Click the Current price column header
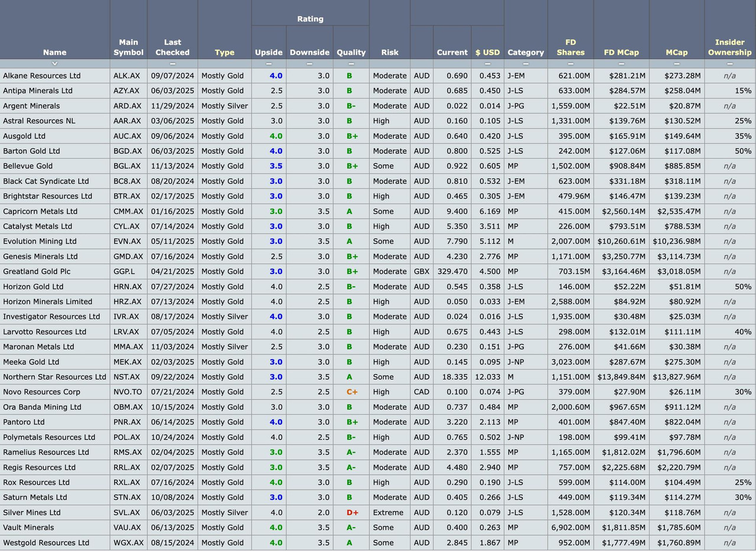The width and height of the screenshot is (756, 551). 452,52
